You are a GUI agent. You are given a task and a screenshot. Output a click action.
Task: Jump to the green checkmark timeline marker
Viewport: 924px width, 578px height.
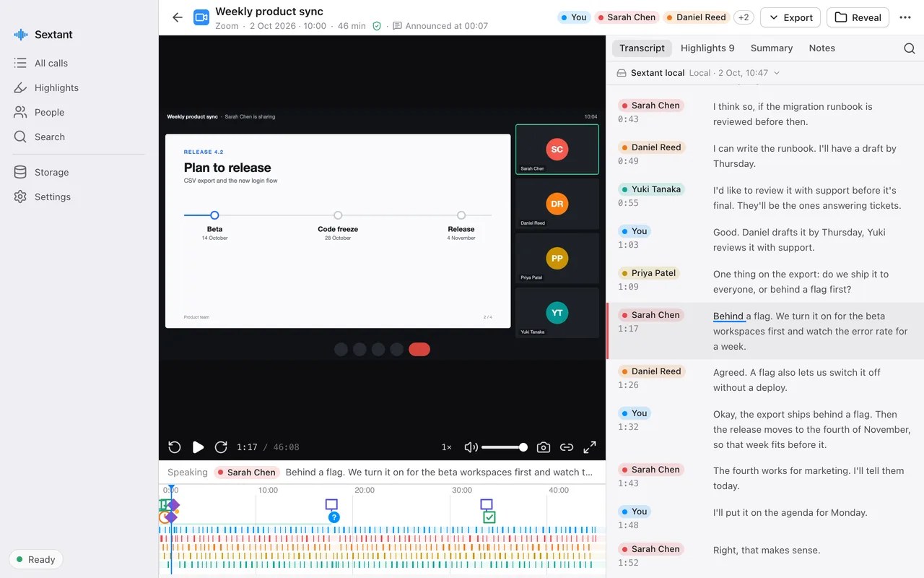point(489,517)
